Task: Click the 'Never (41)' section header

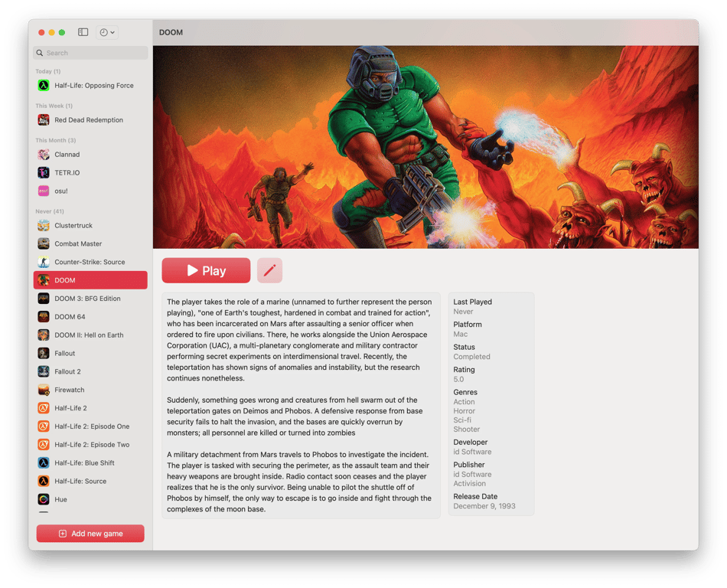Action: pyautogui.click(x=50, y=211)
